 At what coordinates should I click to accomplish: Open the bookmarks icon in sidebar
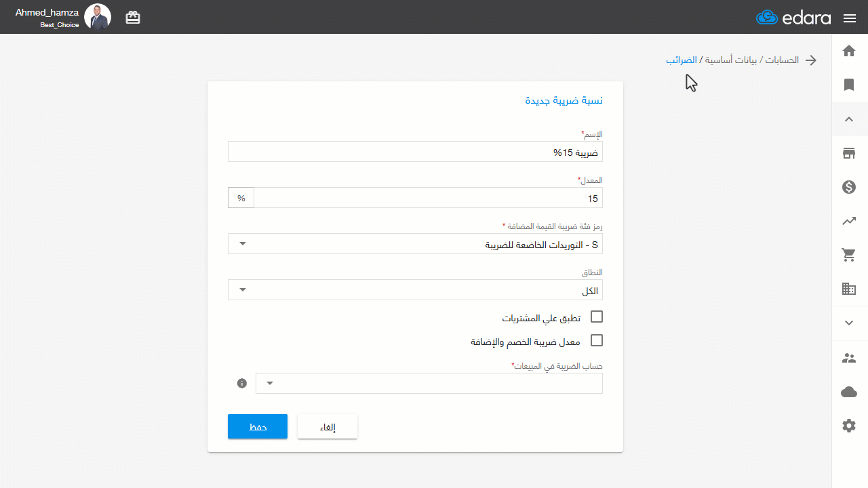click(849, 85)
